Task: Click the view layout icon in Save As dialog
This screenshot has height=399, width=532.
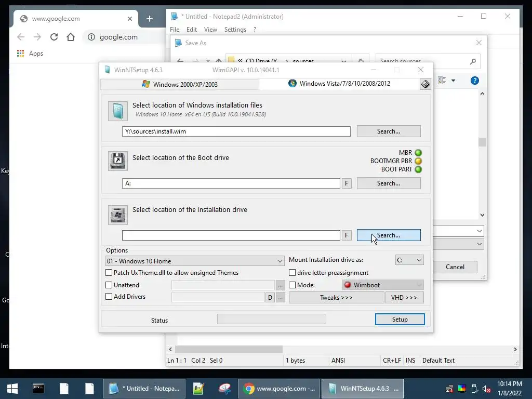Action: (x=442, y=81)
